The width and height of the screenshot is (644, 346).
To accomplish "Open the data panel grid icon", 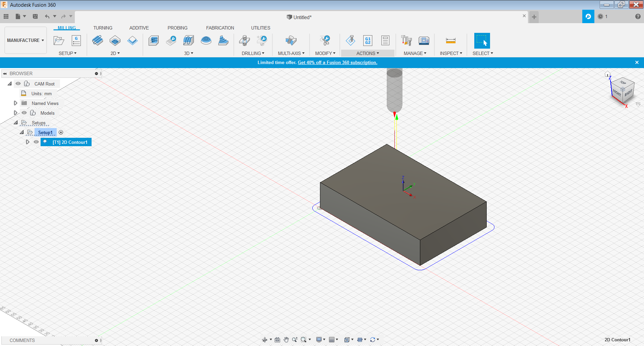I will [6, 16].
